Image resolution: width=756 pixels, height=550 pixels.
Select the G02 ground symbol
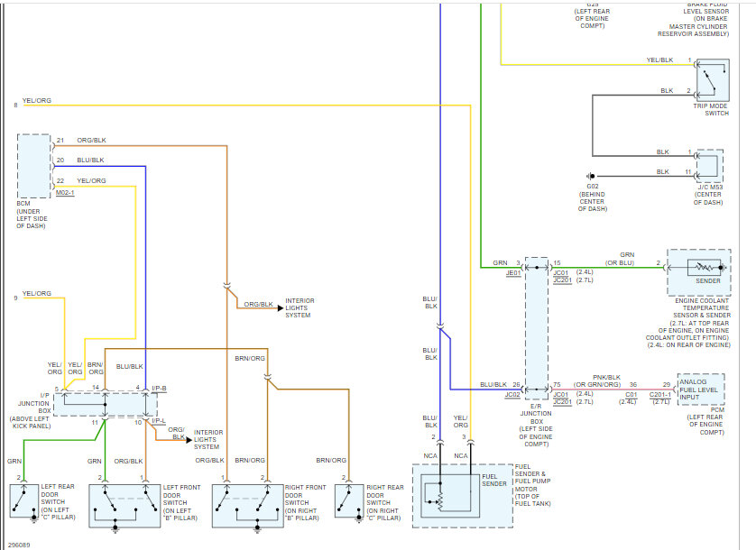coord(591,176)
